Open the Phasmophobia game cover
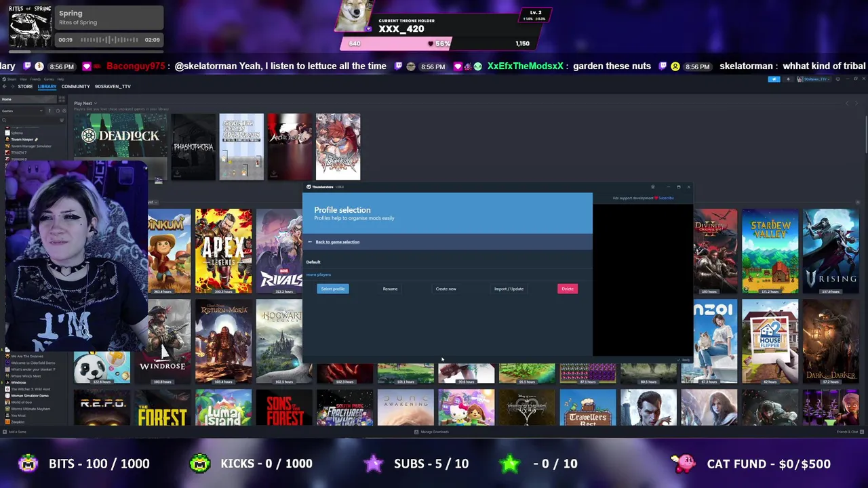The height and width of the screenshot is (488, 868). pos(193,146)
